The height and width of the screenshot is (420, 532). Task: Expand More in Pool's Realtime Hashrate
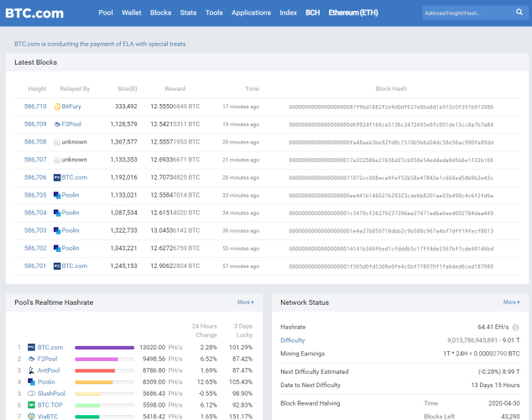click(245, 302)
